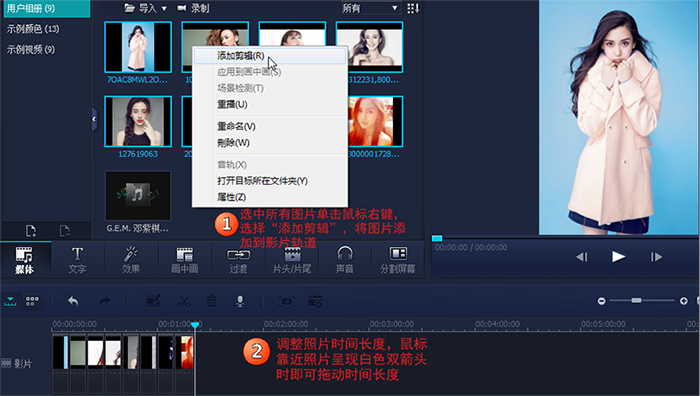Click the timeline zoom out minus icon
Screen dimensions: 700x396
(601, 301)
